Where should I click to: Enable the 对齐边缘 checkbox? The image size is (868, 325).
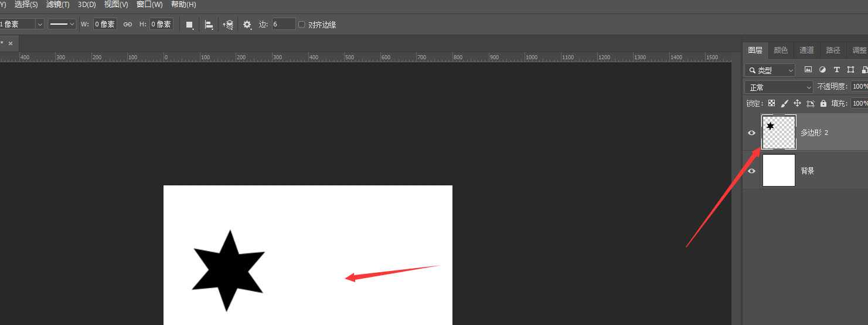(x=302, y=25)
